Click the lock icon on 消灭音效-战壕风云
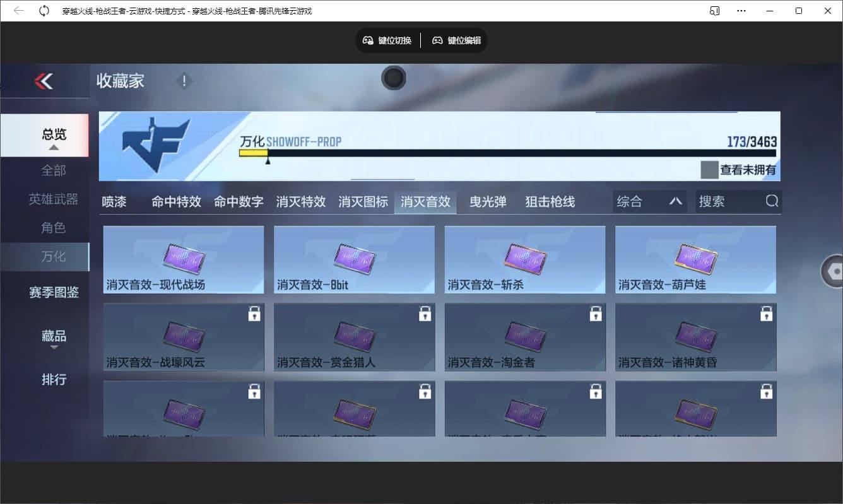The height and width of the screenshot is (504, 843). click(254, 313)
